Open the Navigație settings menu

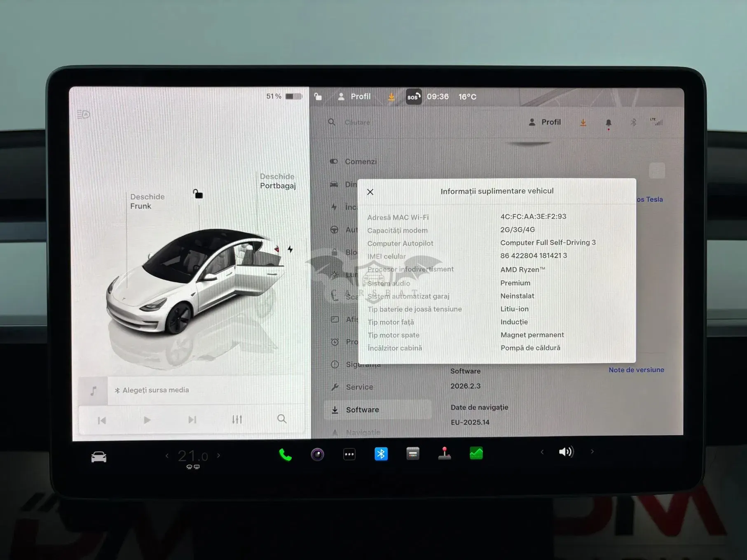[356, 432]
